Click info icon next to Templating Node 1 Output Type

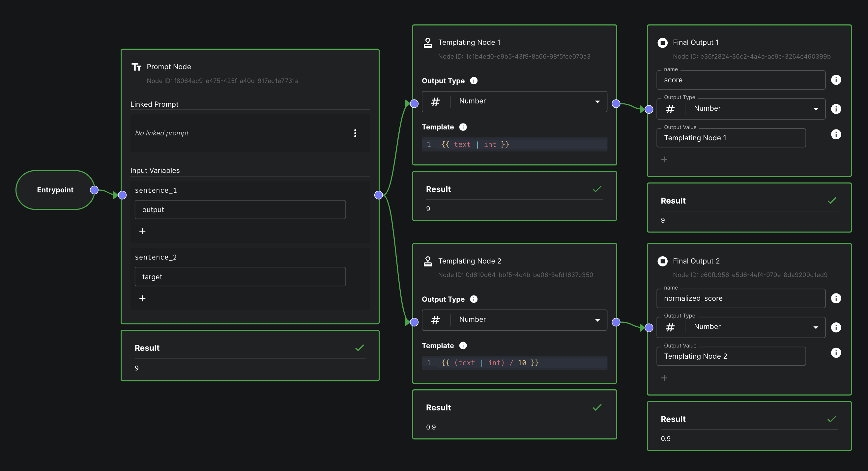click(x=474, y=81)
